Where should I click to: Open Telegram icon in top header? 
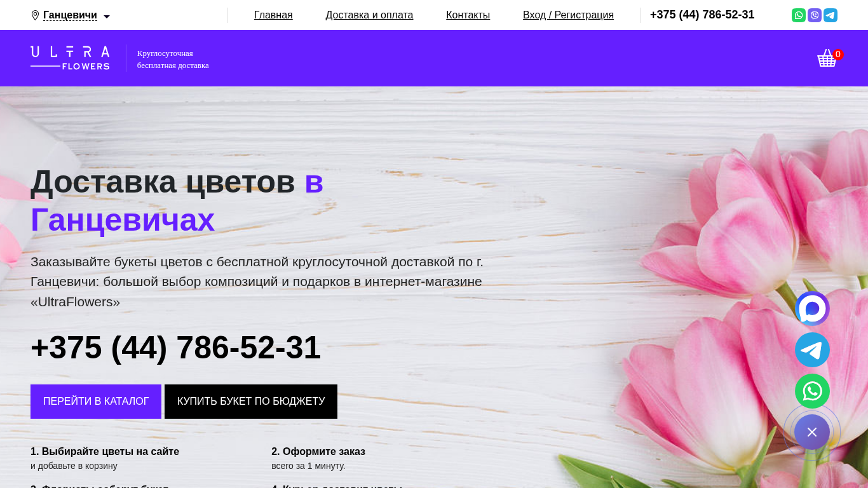pyautogui.click(x=831, y=15)
